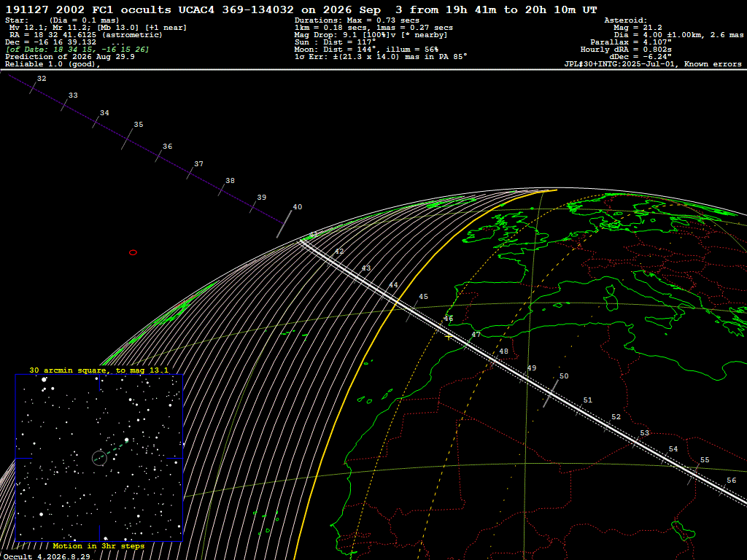Click the yellow cross marker near Portugal
This screenshot has width=747, height=560.
click(449, 337)
